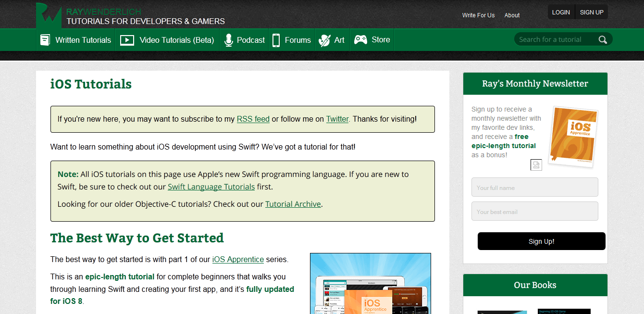Open Swift Language Tutorials link
The image size is (644, 314).
point(211,187)
